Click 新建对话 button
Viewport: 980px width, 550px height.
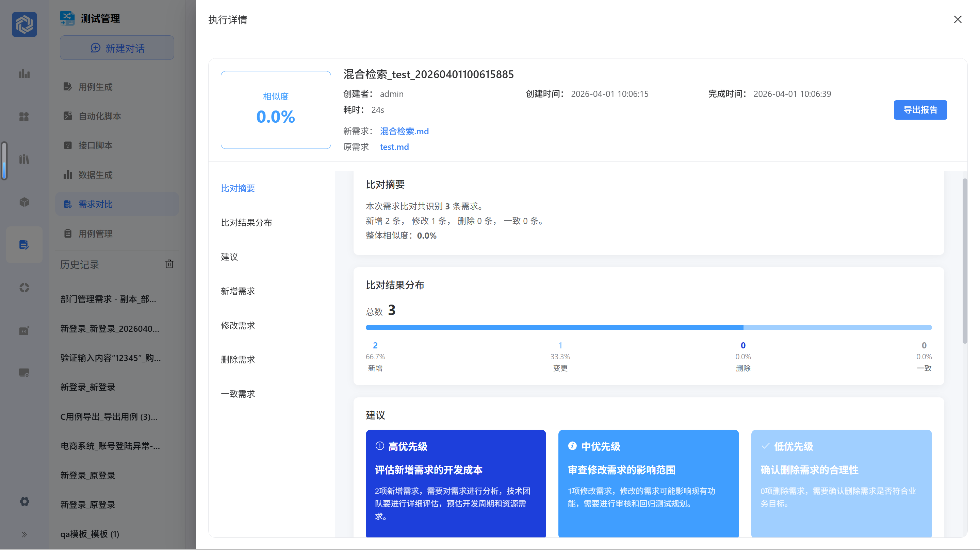tap(117, 48)
